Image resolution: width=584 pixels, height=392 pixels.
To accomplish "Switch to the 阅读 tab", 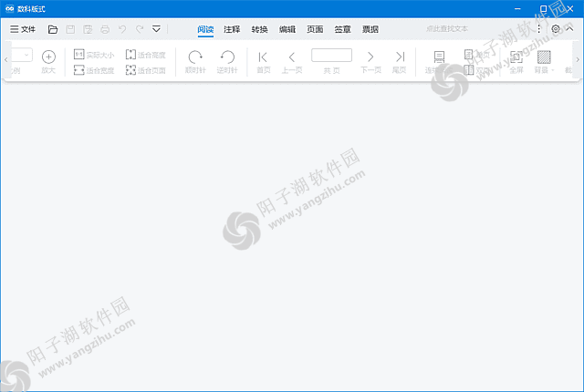I will tap(205, 29).
